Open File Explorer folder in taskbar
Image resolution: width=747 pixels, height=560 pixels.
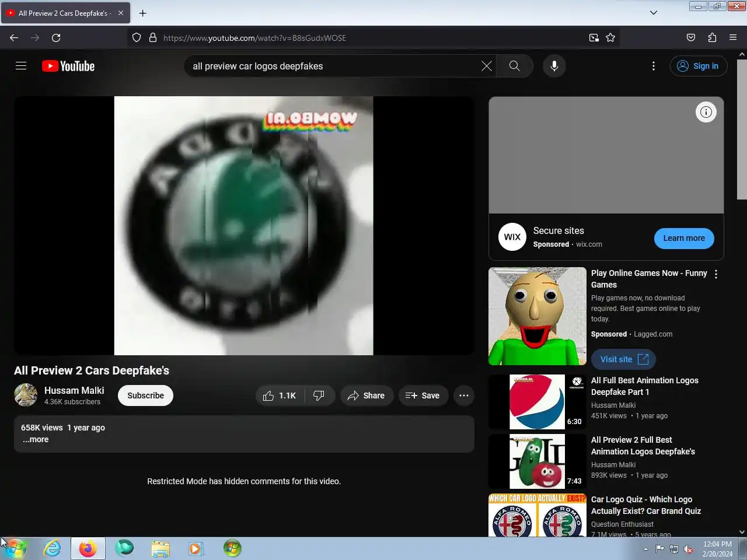pos(160,548)
